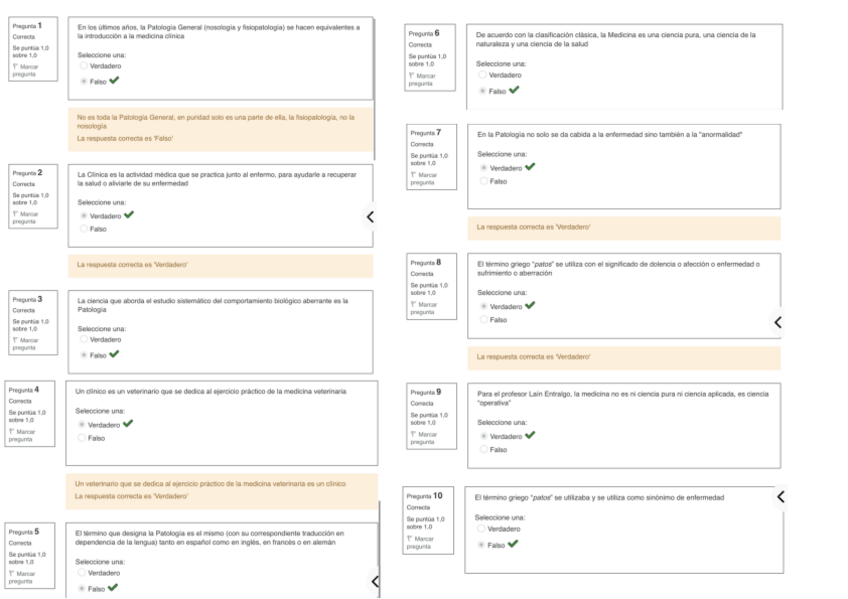Select Verdadero for Pregunta 2 about la Clínica

click(83, 216)
